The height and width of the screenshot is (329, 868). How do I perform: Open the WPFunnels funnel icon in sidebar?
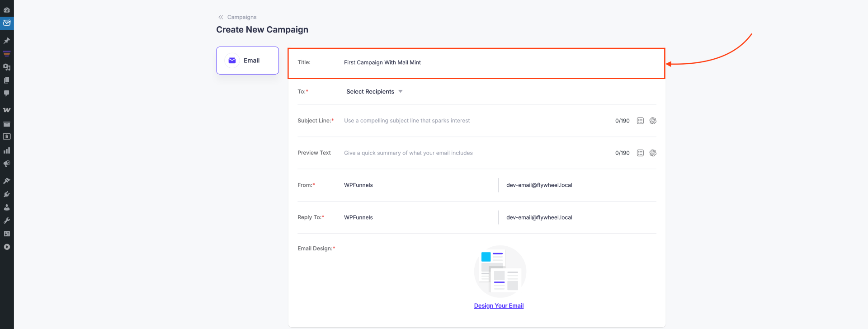tap(7, 54)
